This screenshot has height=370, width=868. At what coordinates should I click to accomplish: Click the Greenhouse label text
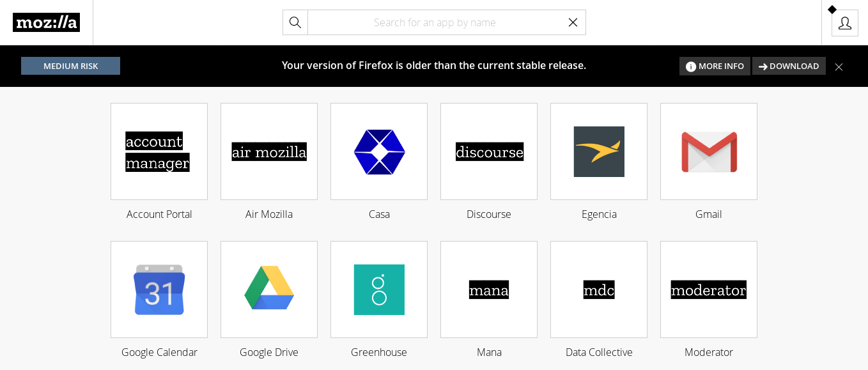coord(379,352)
